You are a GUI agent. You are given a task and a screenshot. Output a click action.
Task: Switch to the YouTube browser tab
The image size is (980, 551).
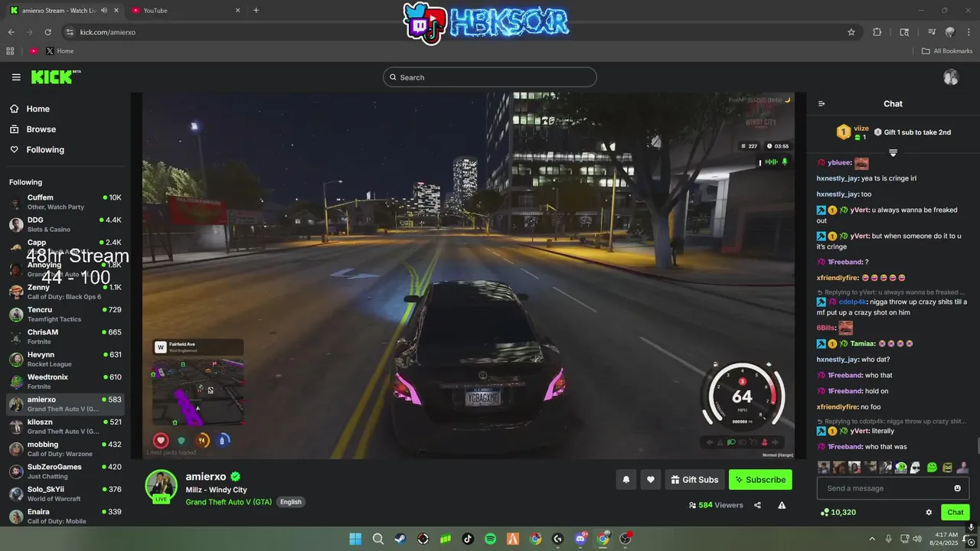click(x=186, y=10)
